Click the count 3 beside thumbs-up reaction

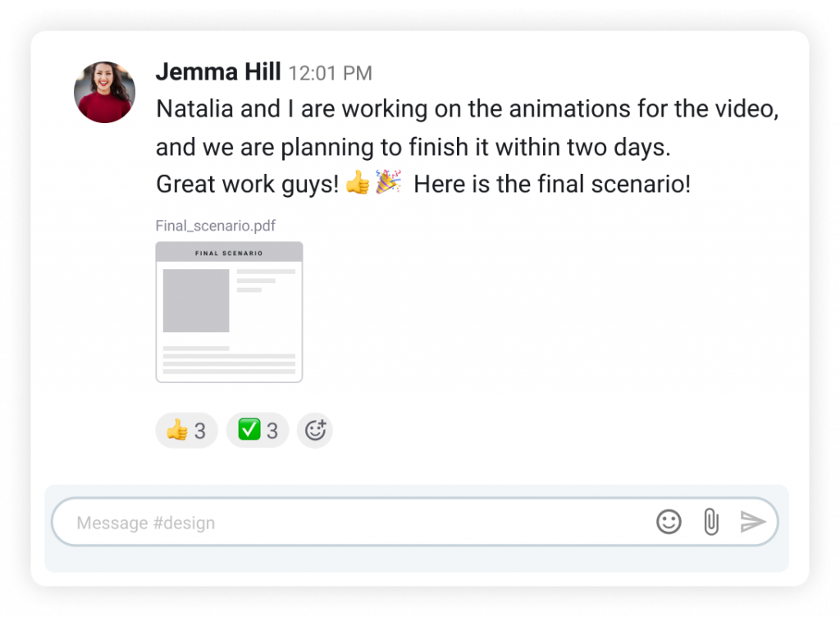200,431
